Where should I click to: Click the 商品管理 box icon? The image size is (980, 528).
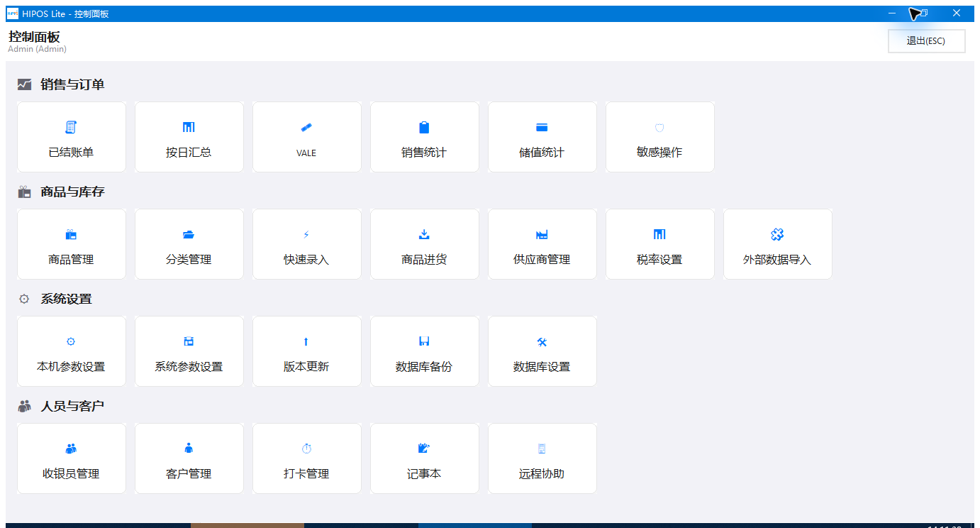coord(71,235)
